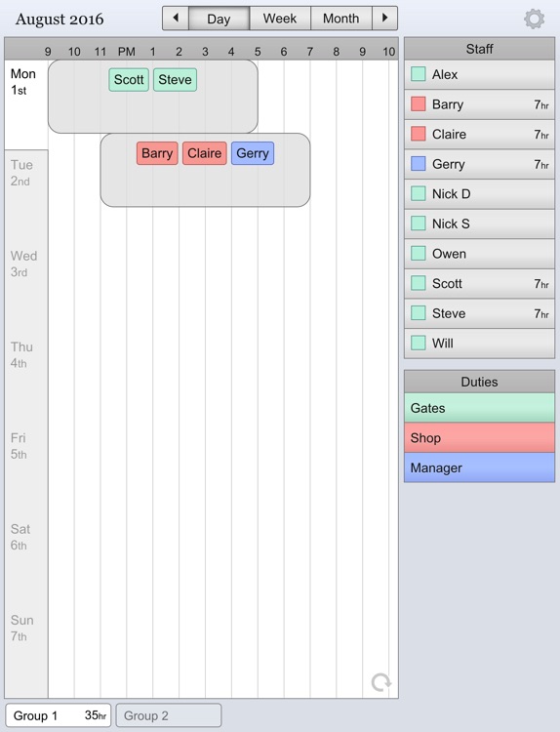This screenshot has height=732, width=560.
Task: Click the refresh arrow icon in calendar
Action: click(x=381, y=682)
